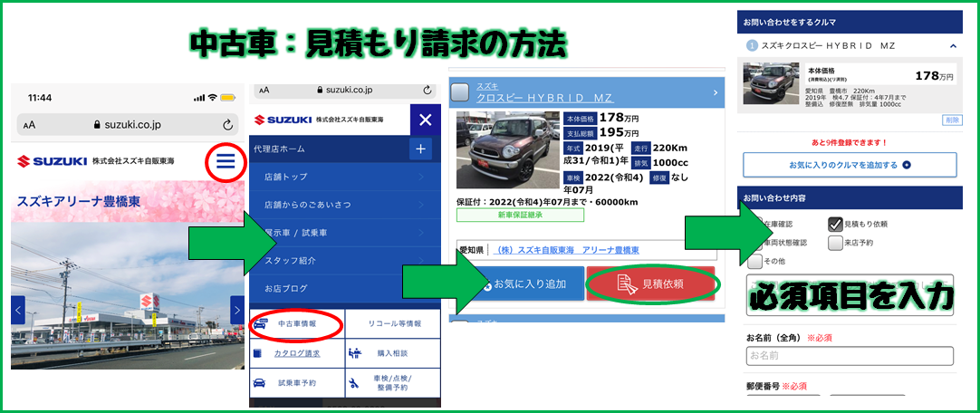
Task: Open the hamburger menu on the Suzuki page
Action: [x=225, y=162]
